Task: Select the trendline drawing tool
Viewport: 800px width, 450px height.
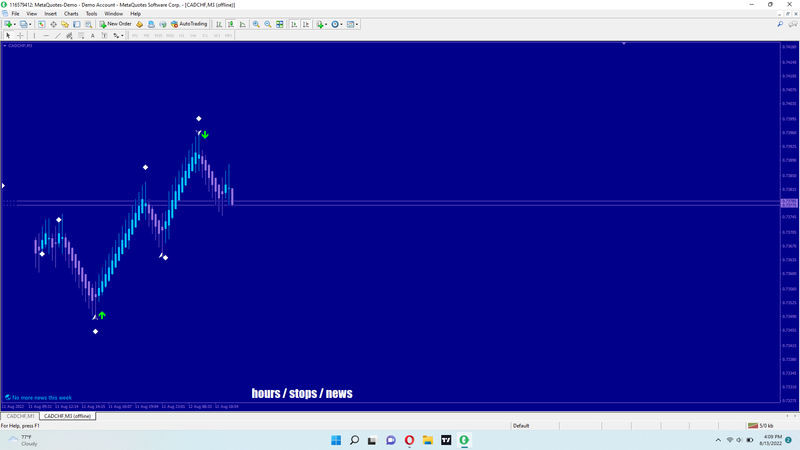Action: [x=58, y=35]
